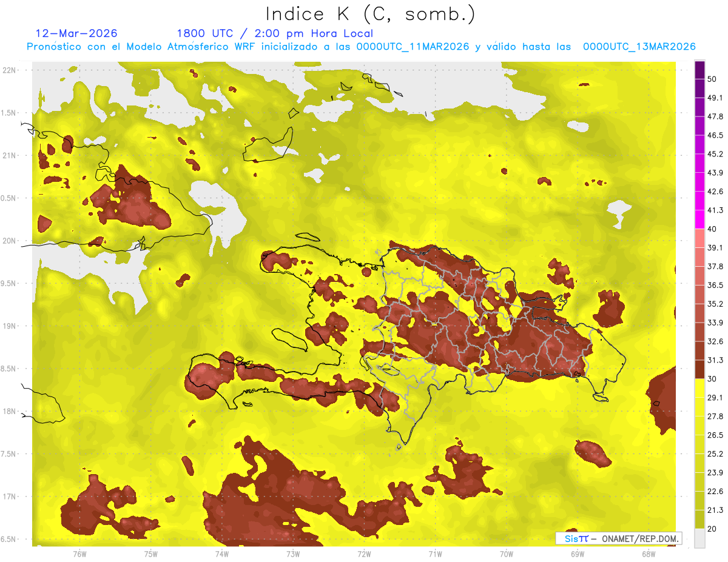This screenshot has width=728, height=562.
Task: Click the longitude label "72W"
Action: coord(364,554)
